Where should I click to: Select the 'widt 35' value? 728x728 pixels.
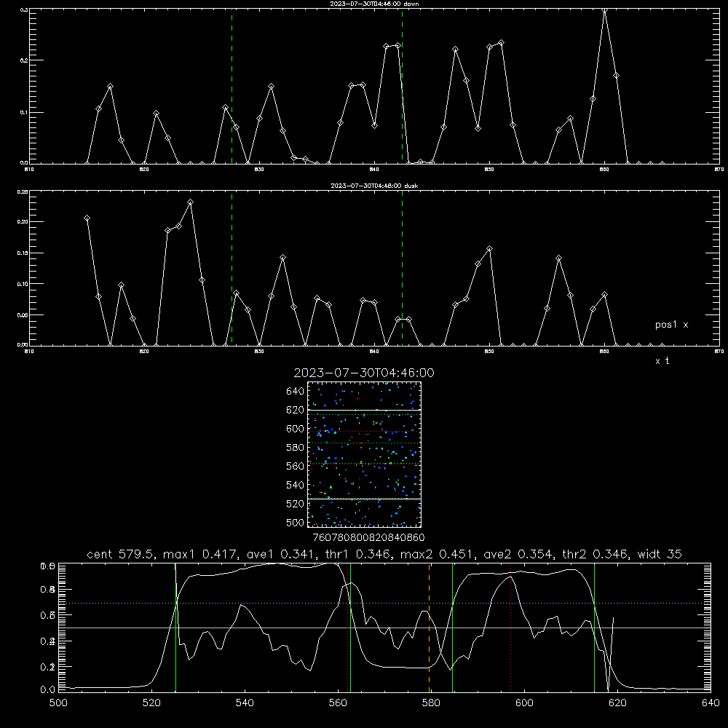coord(660,554)
